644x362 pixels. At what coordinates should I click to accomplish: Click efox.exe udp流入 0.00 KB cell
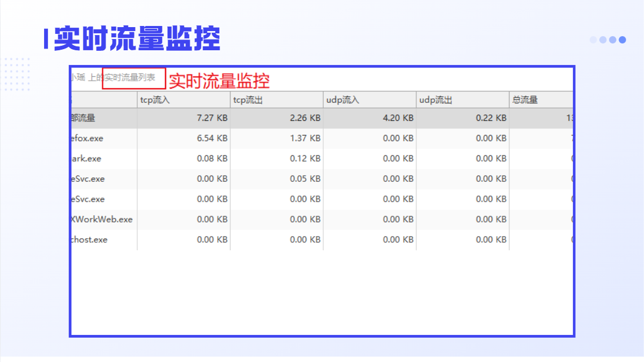[x=369, y=138]
